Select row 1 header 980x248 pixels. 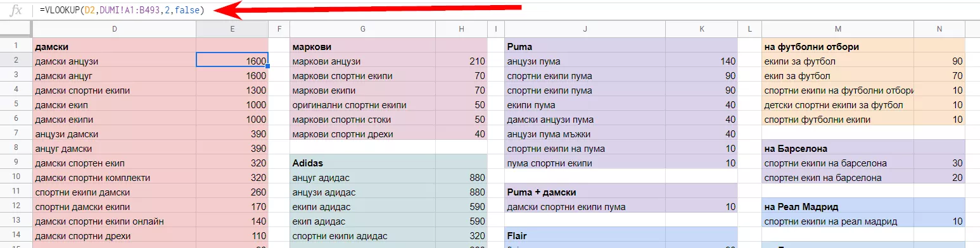[x=16, y=47]
